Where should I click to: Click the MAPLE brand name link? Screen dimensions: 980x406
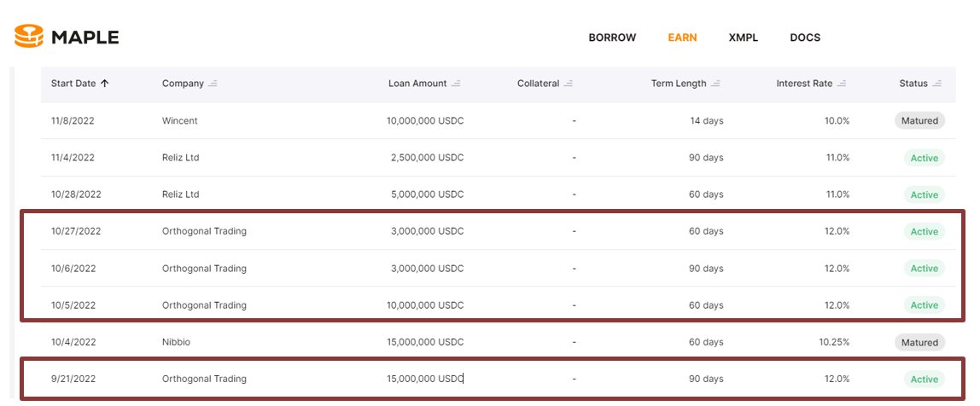[x=85, y=38]
